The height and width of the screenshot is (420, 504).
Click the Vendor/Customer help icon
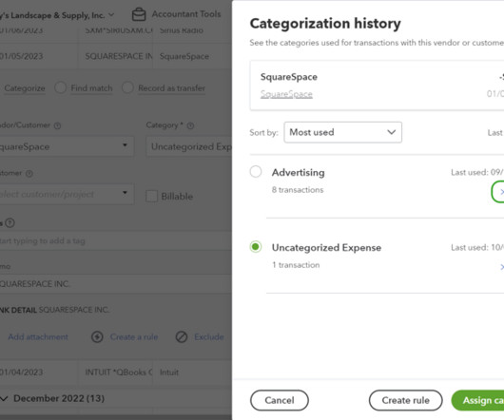tap(58, 125)
